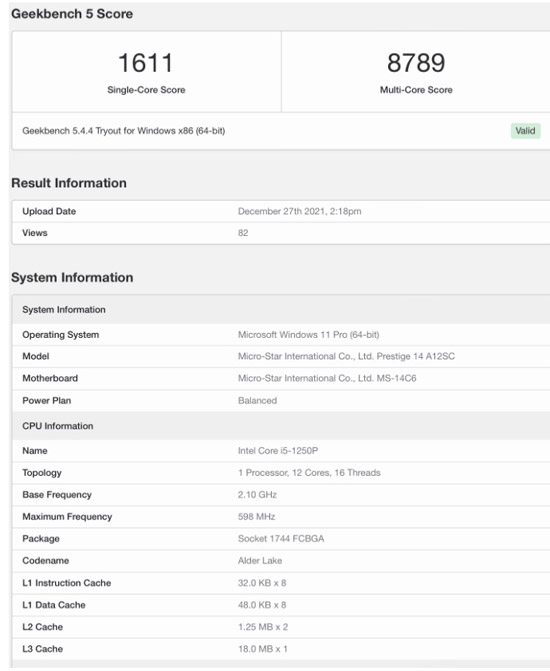550x671 pixels.
Task: Click the Balanced power plan value
Action: click(x=257, y=401)
